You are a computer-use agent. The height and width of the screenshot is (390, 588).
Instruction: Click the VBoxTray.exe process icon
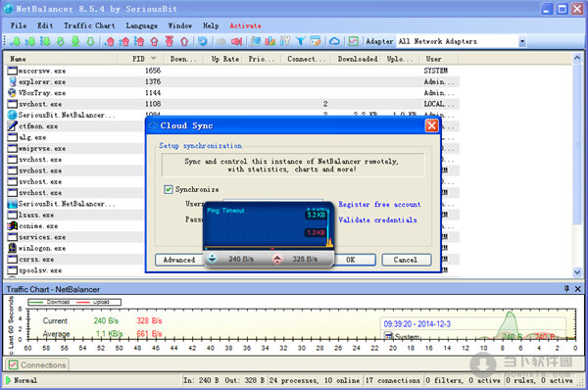pos(13,93)
